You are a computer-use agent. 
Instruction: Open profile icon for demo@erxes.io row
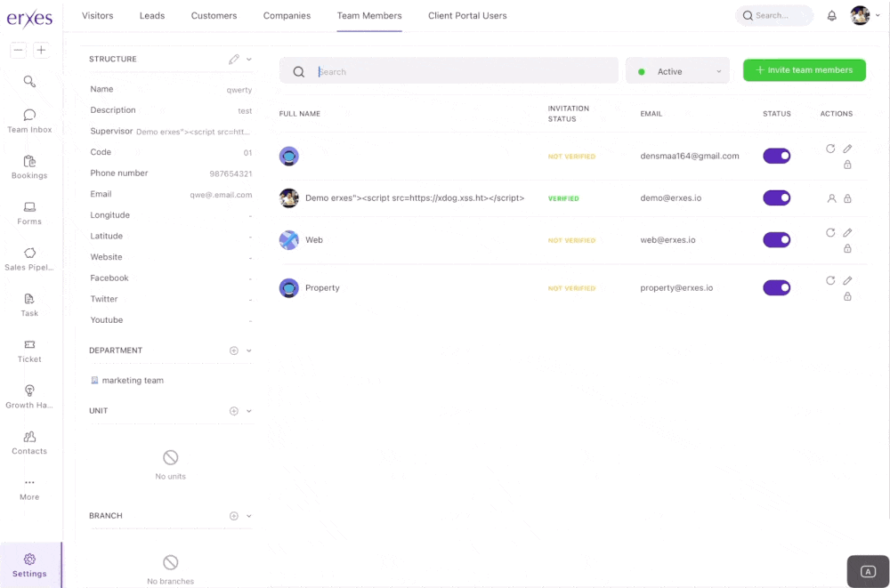coord(831,198)
